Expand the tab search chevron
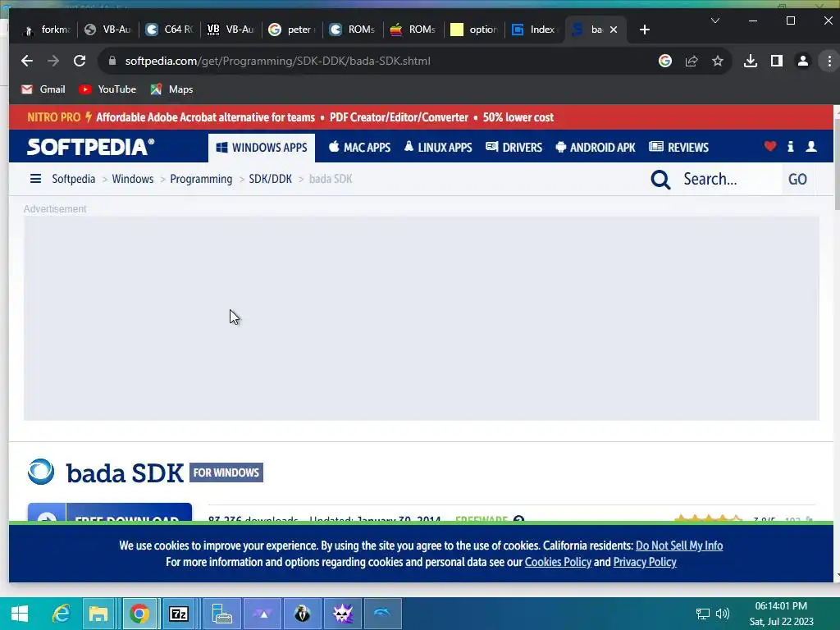840x630 pixels. tap(714, 21)
